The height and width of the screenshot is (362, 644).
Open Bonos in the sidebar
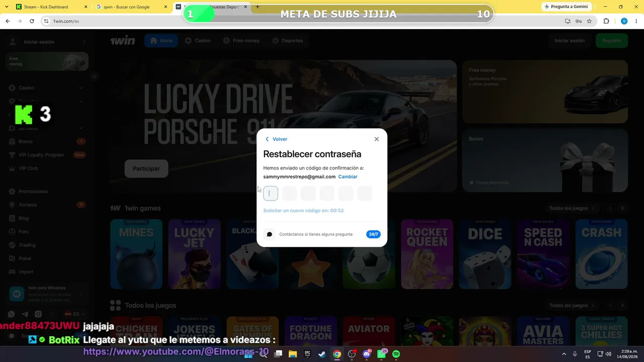tap(46, 142)
